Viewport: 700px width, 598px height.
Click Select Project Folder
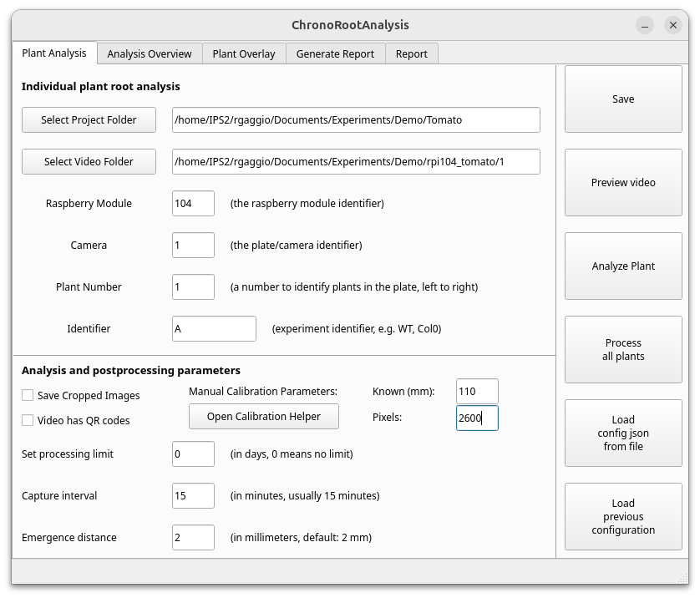[x=89, y=119]
